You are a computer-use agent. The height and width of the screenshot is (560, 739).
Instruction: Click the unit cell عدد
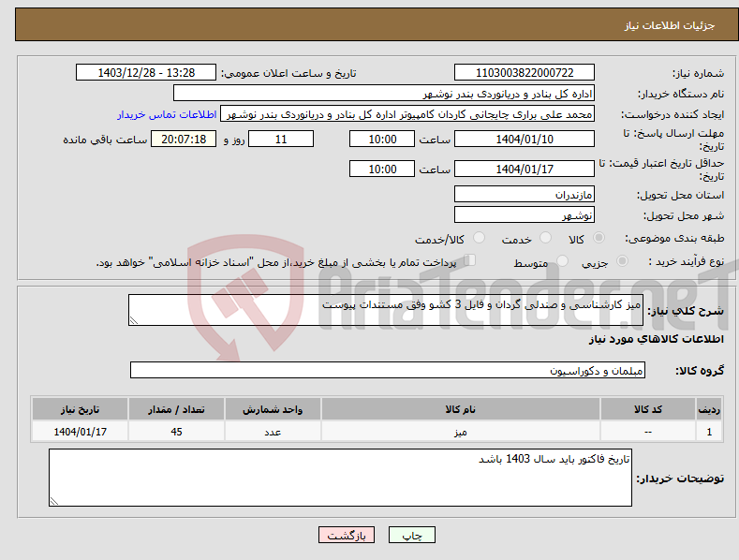(273, 432)
